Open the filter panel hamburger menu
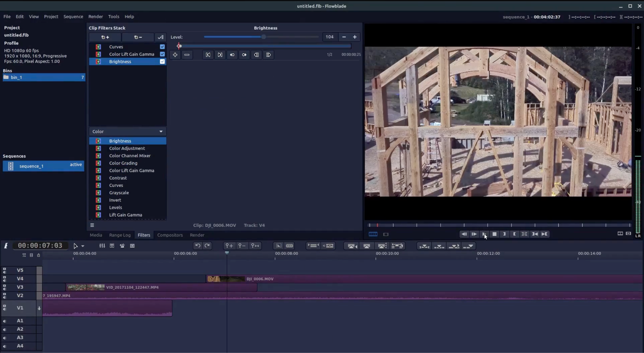Viewport: 644px width, 353px height. pyautogui.click(x=92, y=225)
